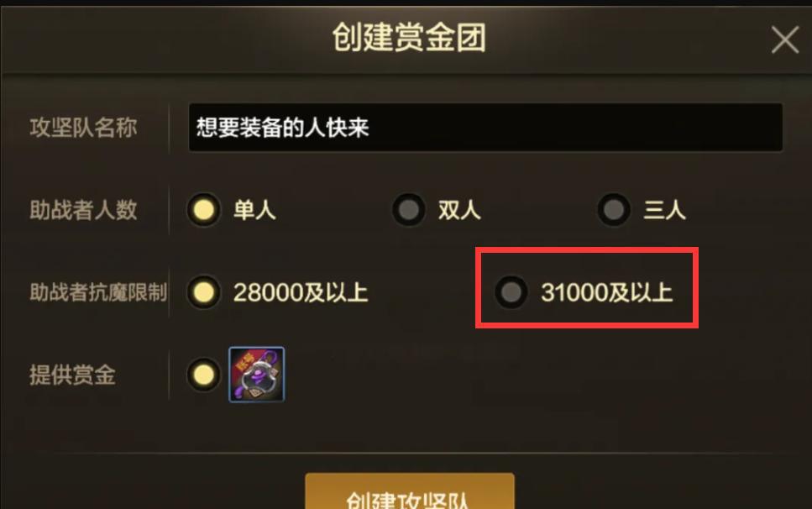Click the 攻坚队名称 field label

[83, 128]
